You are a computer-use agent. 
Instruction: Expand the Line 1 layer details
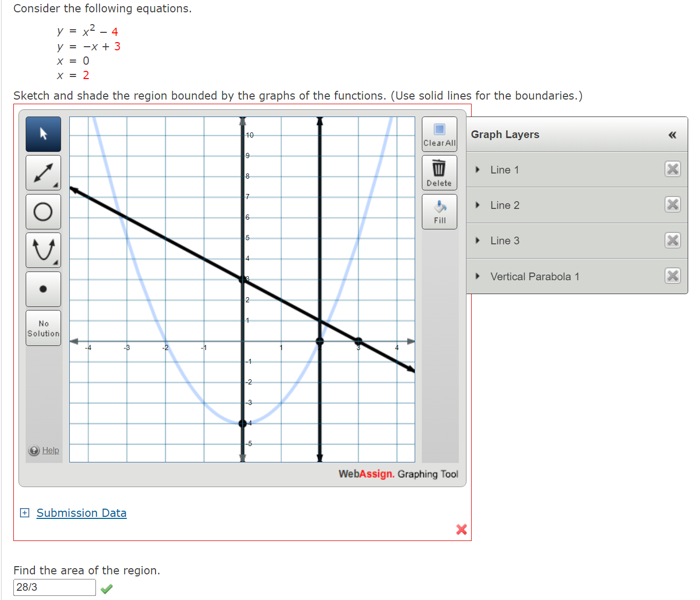pyautogui.click(x=478, y=169)
